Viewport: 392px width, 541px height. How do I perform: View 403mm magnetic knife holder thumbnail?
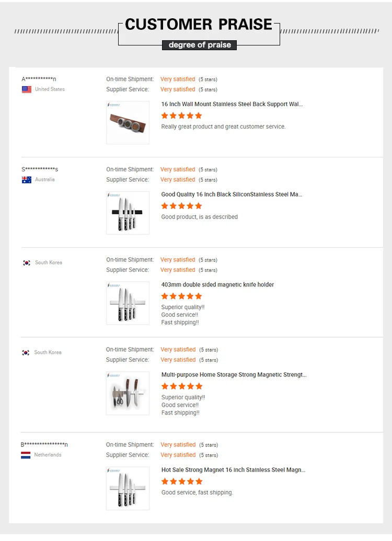point(128,303)
